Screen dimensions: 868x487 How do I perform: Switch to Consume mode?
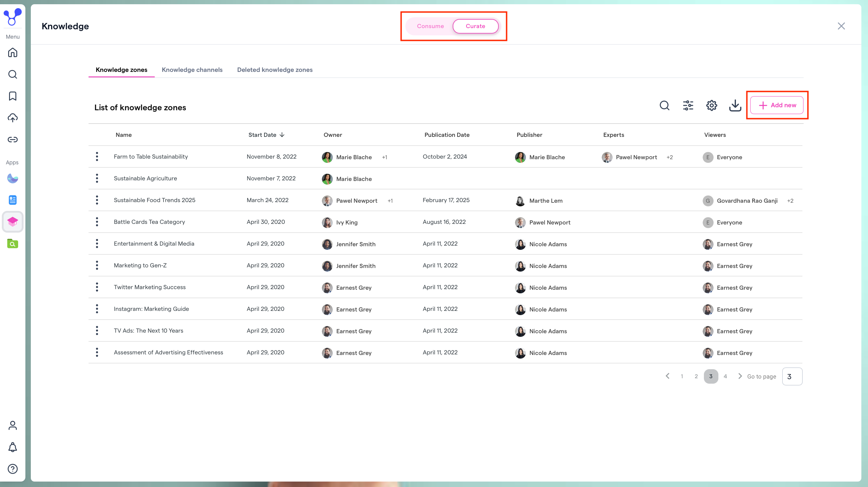tap(430, 26)
